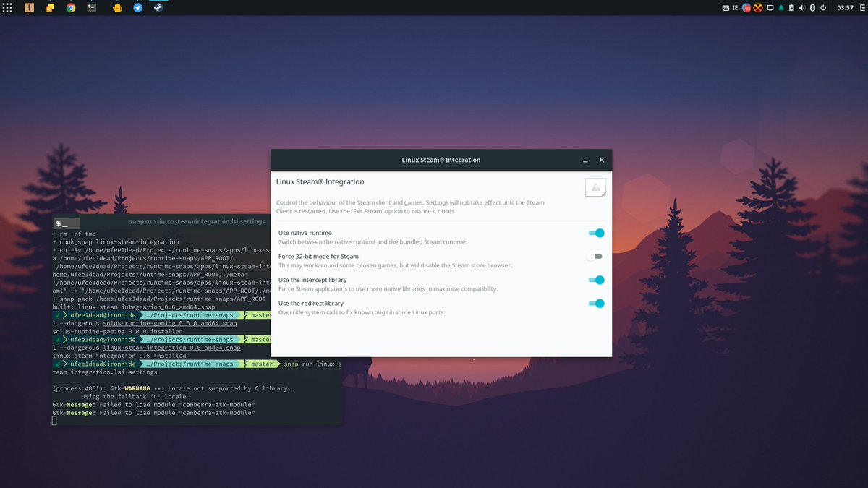Click 'Force 32-bit mode for Steam' label
868x488 pixels.
pyautogui.click(x=318, y=256)
